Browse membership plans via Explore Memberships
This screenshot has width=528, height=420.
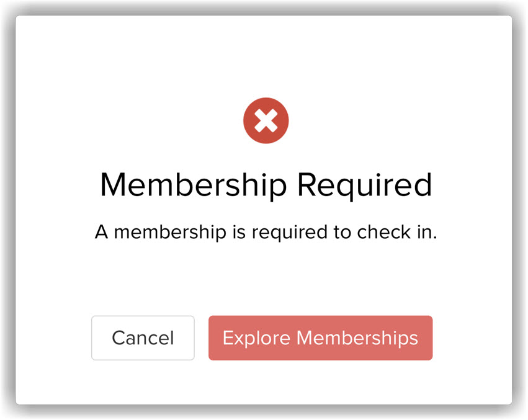(x=320, y=338)
